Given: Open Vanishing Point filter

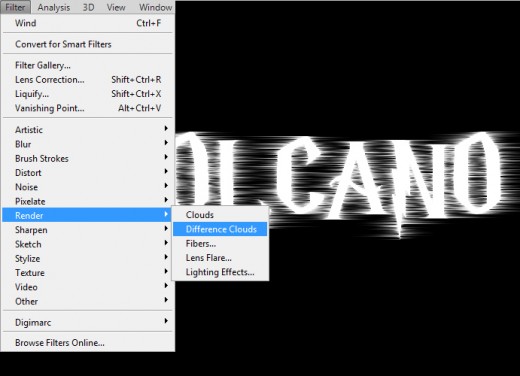Looking at the screenshot, I should tap(88, 108).
